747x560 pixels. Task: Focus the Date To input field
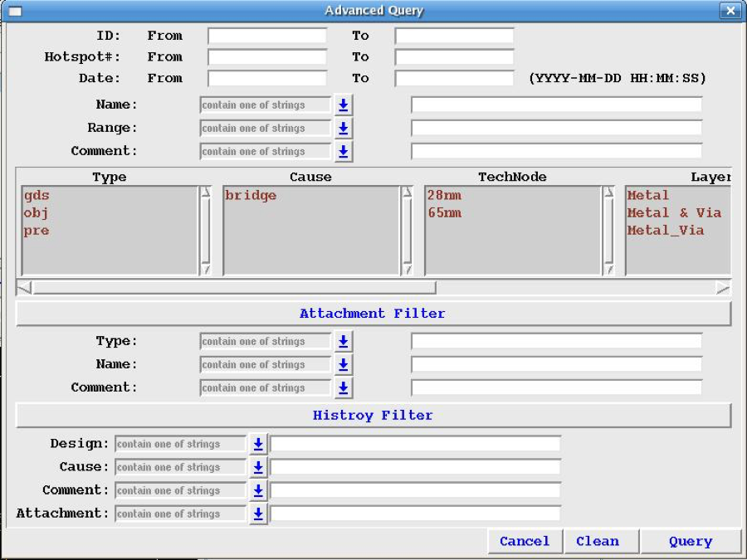click(454, 79)
